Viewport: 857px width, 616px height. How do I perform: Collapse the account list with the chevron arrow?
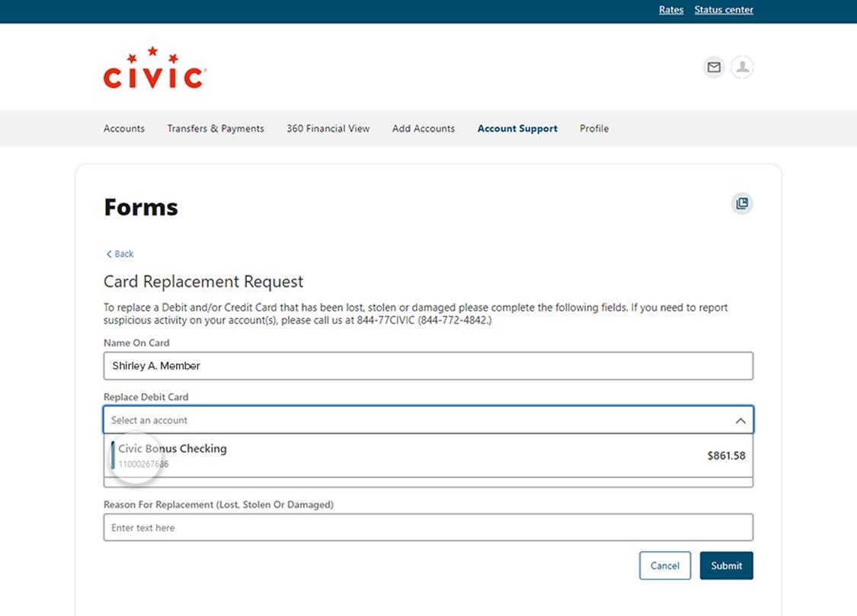[740, 420]
